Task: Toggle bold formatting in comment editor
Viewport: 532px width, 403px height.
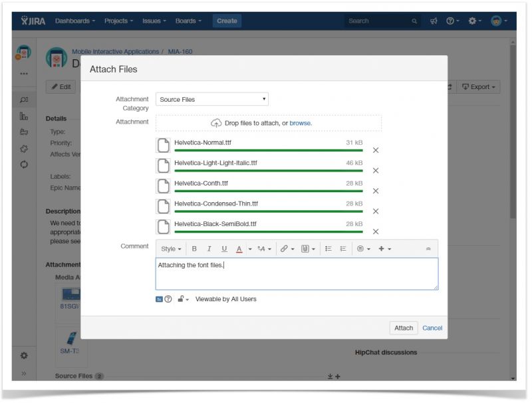Action: click(x=194, y=249)
